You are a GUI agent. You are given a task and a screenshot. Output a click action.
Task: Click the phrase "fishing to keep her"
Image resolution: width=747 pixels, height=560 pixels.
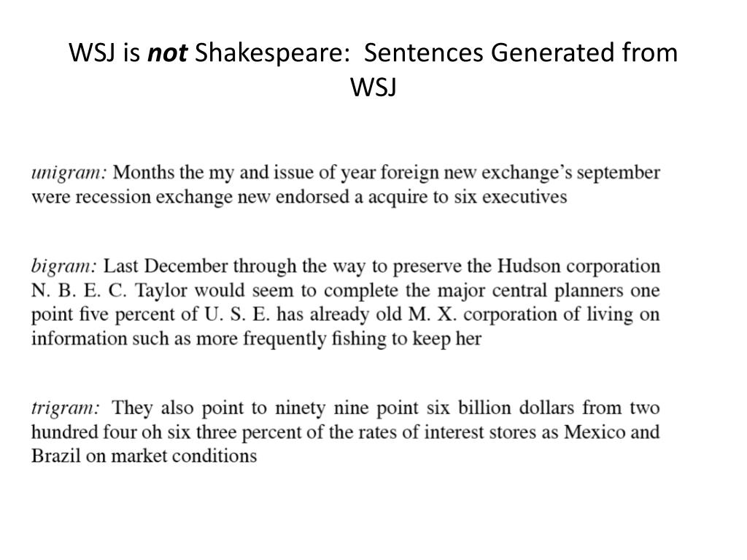tap(407, 340)
